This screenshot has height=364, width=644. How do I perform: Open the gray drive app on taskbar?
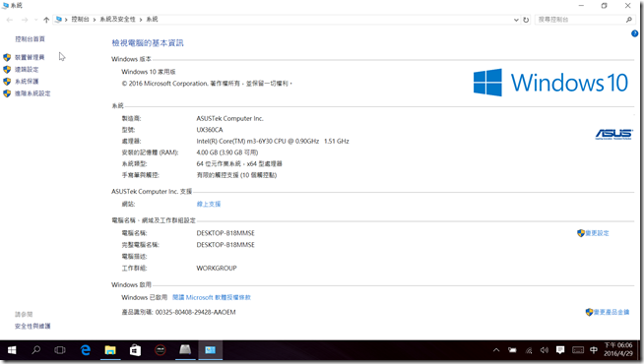tap(185, 350)
